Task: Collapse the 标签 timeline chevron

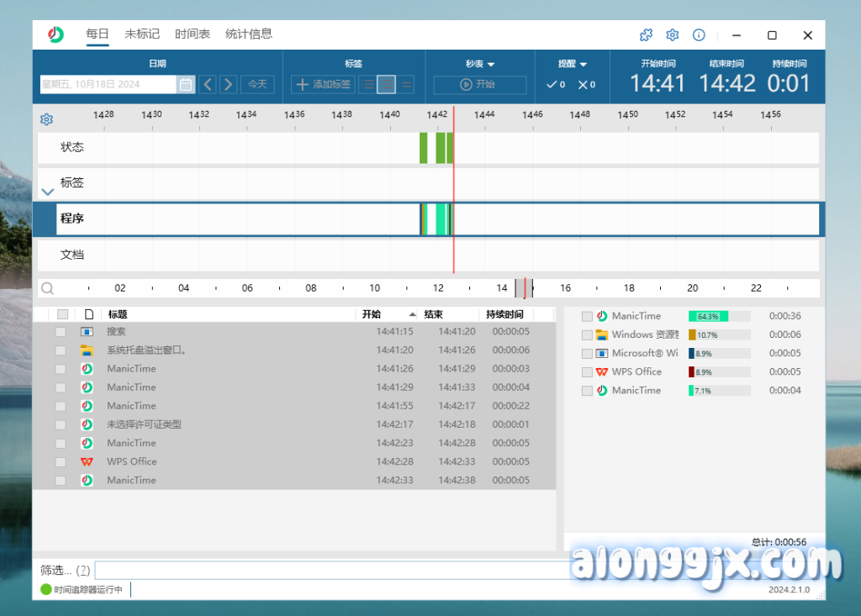Action: (x=47, y=192)
